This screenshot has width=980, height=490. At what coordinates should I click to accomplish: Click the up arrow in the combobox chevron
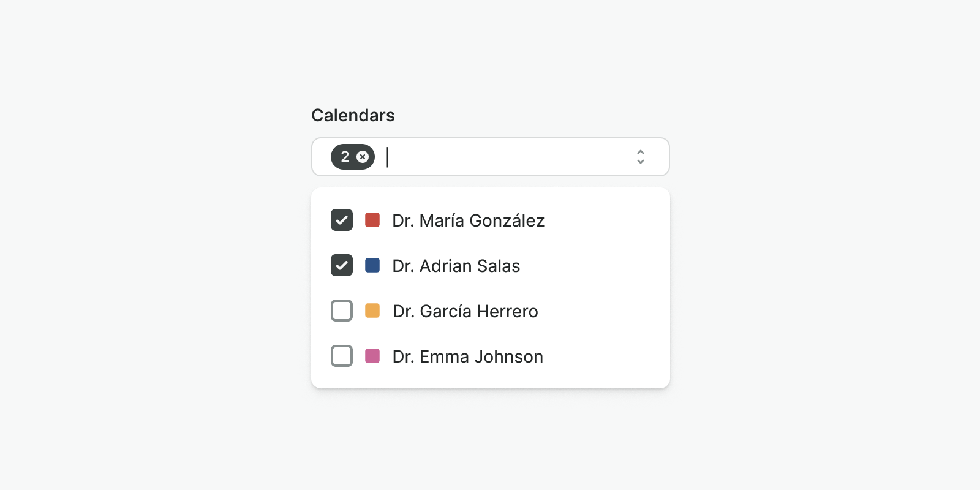(x=641, y=152)
